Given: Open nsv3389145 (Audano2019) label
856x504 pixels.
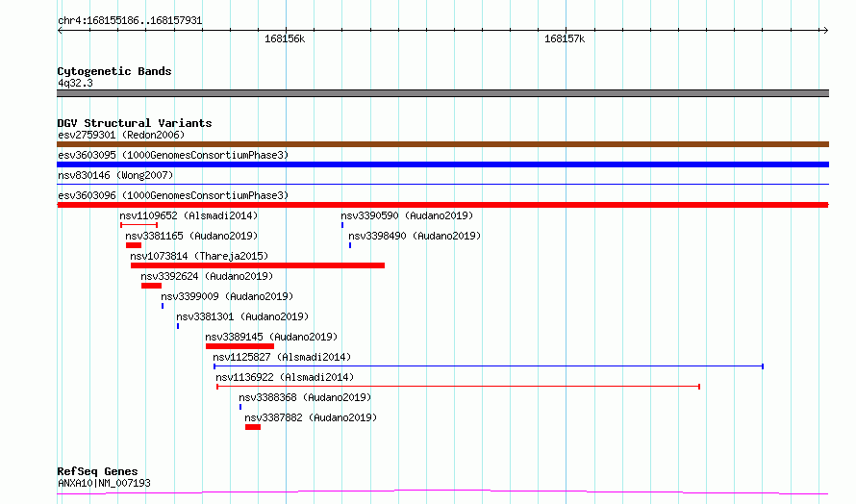Looking at the screenshot, I should [x=271, y=337].
